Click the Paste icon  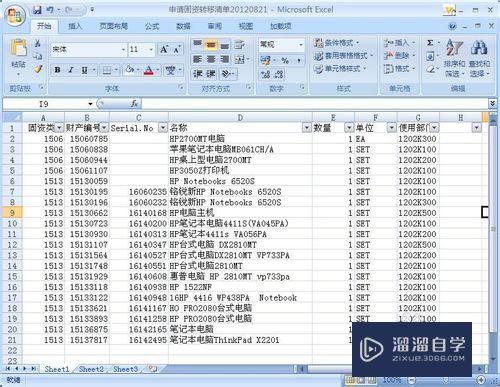coord(19,47)
